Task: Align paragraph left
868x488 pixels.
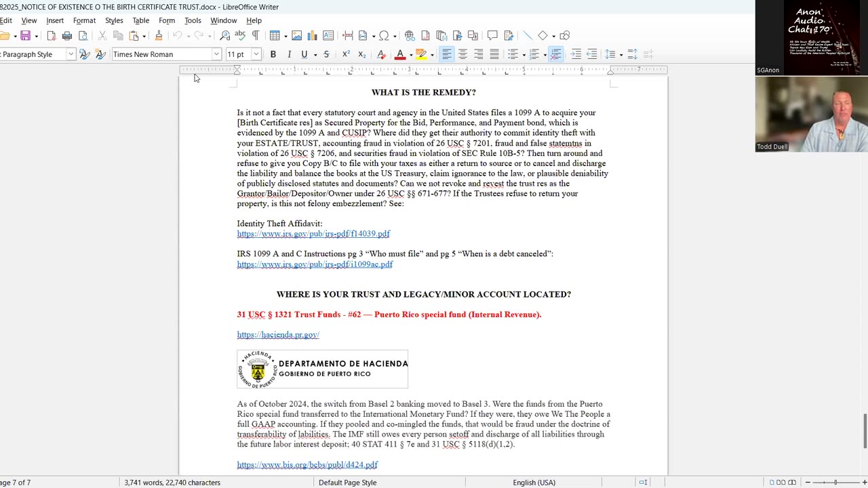Action: pos(447,54)
